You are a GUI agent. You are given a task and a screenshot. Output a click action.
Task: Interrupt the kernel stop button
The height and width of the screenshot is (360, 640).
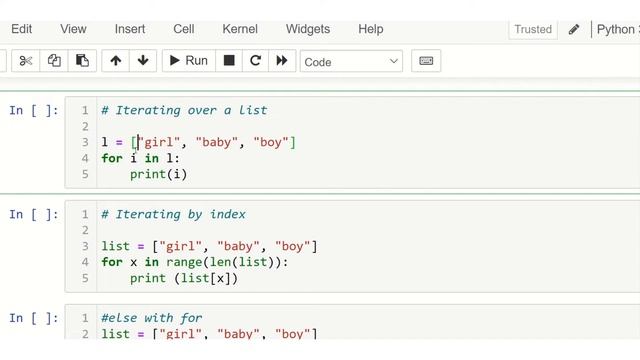point(229,61)
